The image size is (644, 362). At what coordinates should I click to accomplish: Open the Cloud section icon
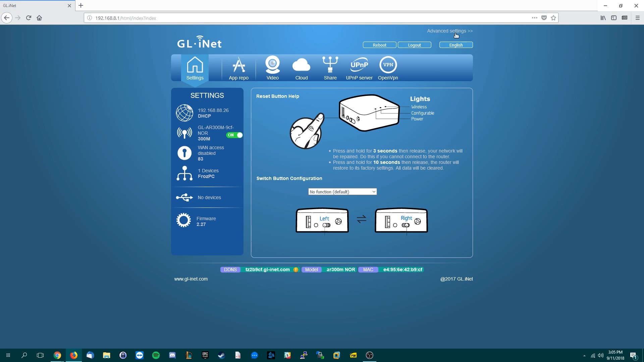pos(301,65)
